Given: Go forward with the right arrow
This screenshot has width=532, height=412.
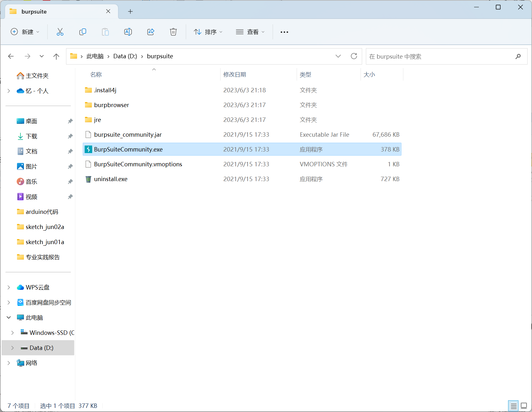Looking at the screenshot, I should [28, 56].
